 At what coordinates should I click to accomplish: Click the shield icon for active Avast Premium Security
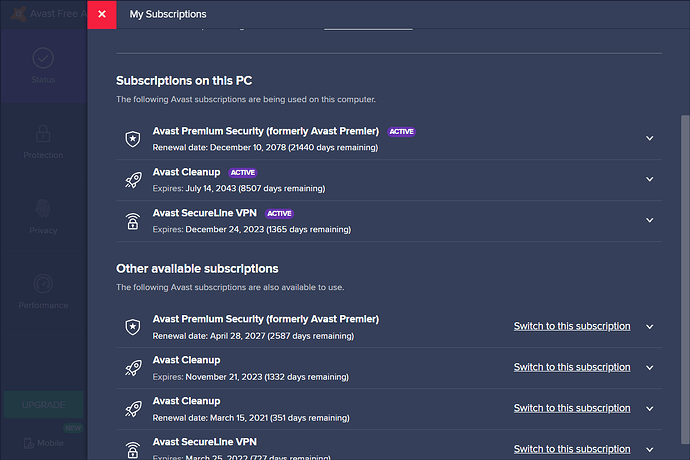pos(132,139)
